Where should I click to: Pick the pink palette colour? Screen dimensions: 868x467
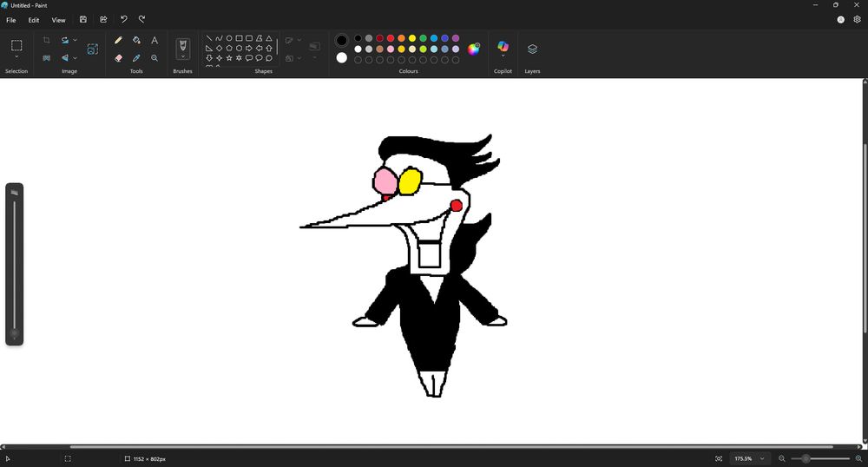click(391, 49)
